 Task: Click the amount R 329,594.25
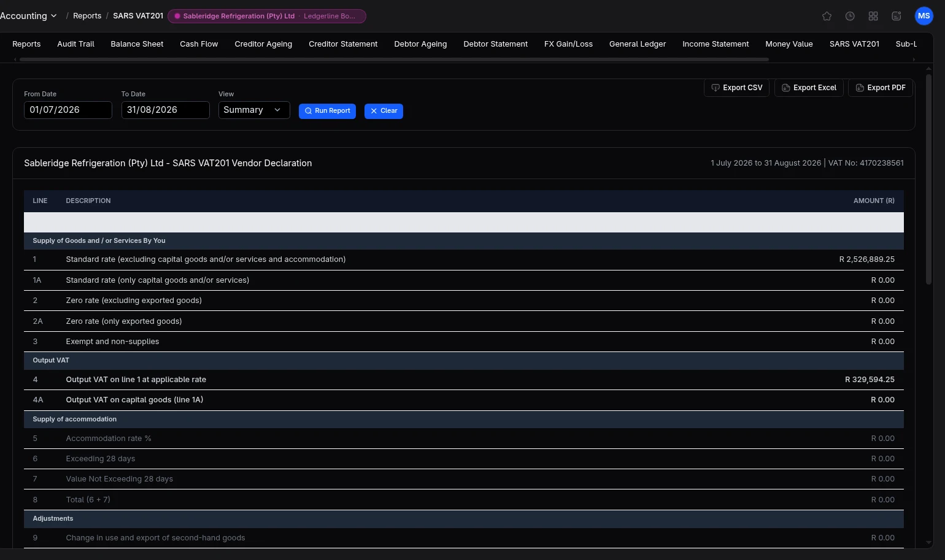point(870,380)
